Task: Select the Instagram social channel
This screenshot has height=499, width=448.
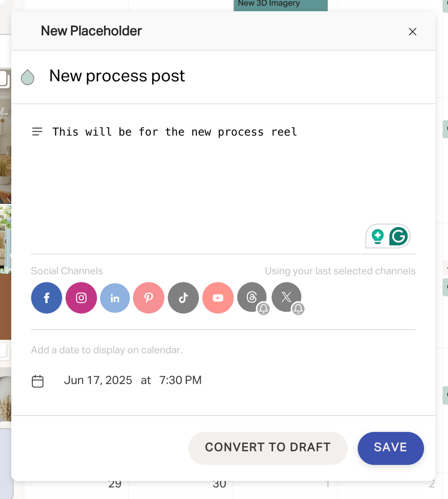Action: (x=81, y=298)
